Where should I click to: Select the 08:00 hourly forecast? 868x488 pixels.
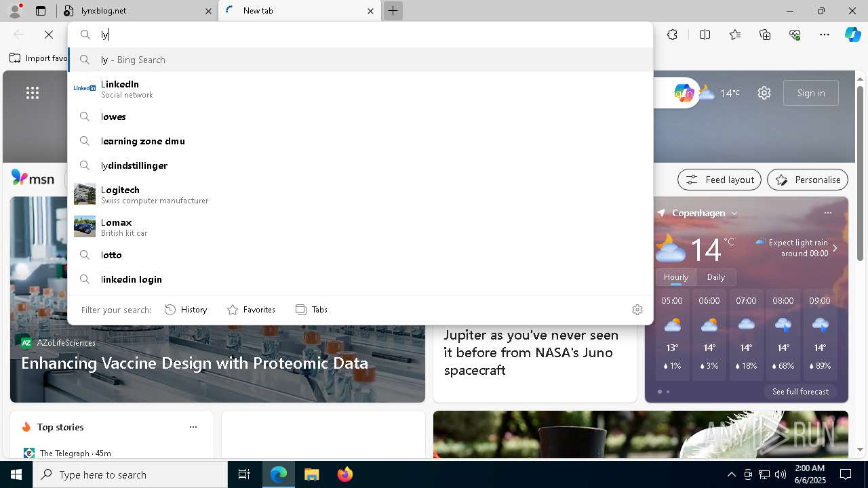[x=783, y=333]
